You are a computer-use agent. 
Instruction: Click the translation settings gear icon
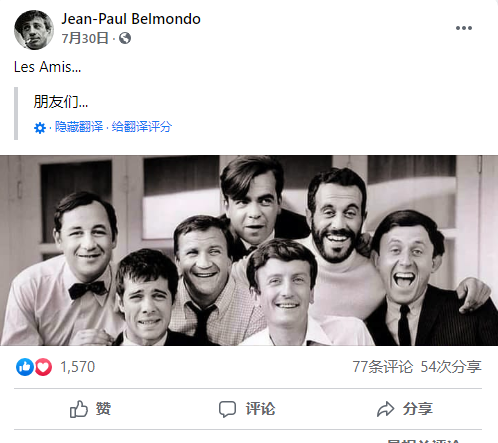coord(40,128)
